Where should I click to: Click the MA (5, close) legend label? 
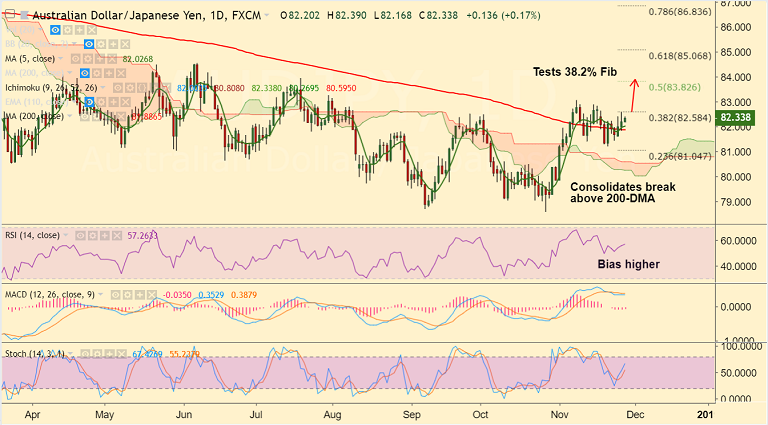coord(30,59)
